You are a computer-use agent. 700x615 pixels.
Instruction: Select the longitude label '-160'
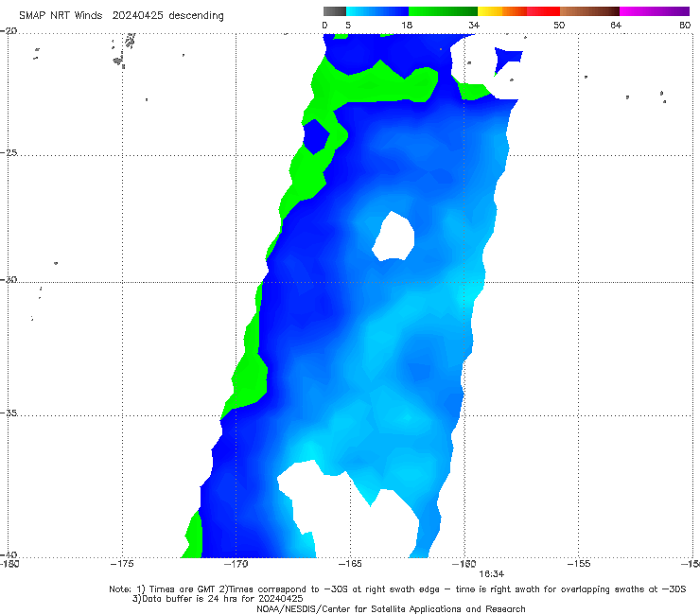click(x=464, y=564)
